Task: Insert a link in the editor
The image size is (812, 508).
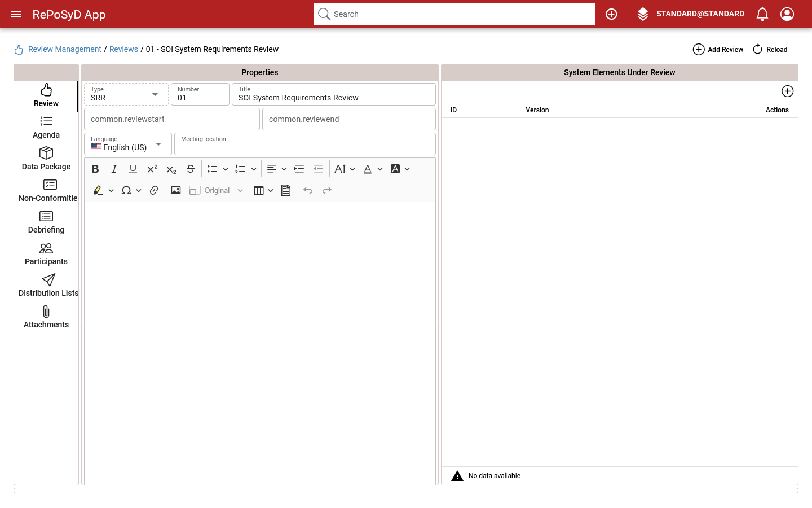Action: pos(154,191)
